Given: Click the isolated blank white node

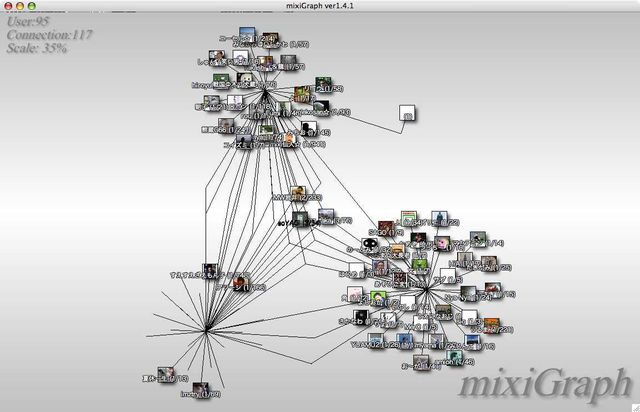Looking at the screenshot, I should point(407,112).
